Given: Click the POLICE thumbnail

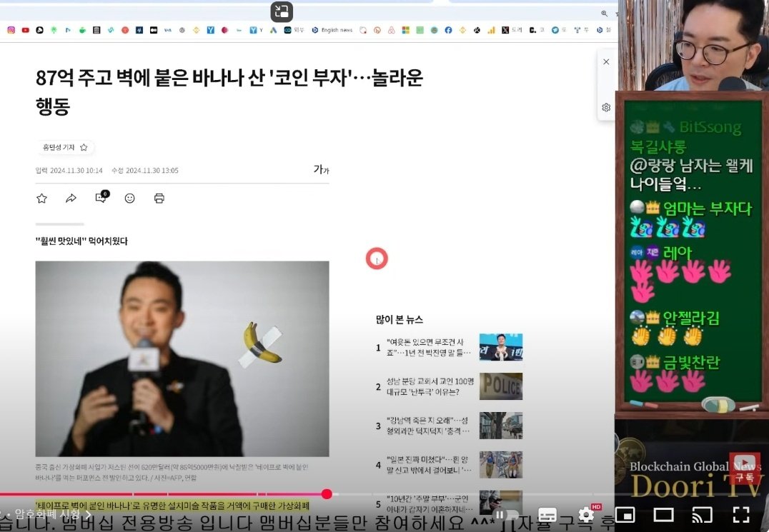Looking at the screenshot, I should point(501,386).
